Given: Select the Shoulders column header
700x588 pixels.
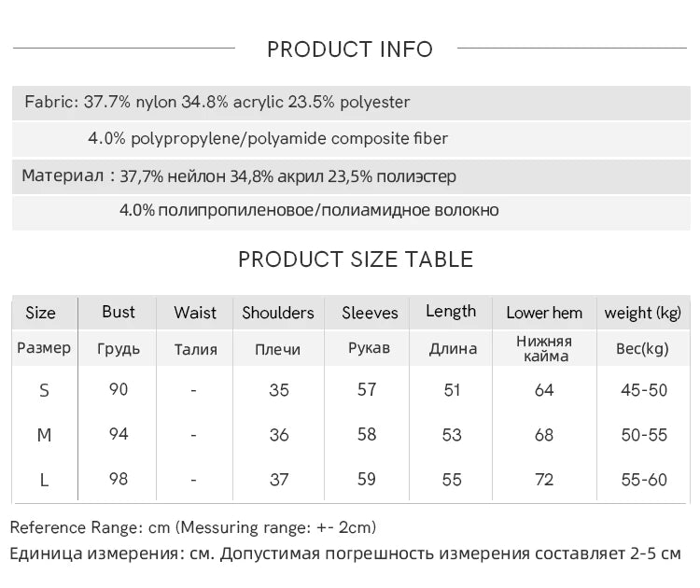Looking at the screenshot, I should pyautogui.click(x=278, y=313).
